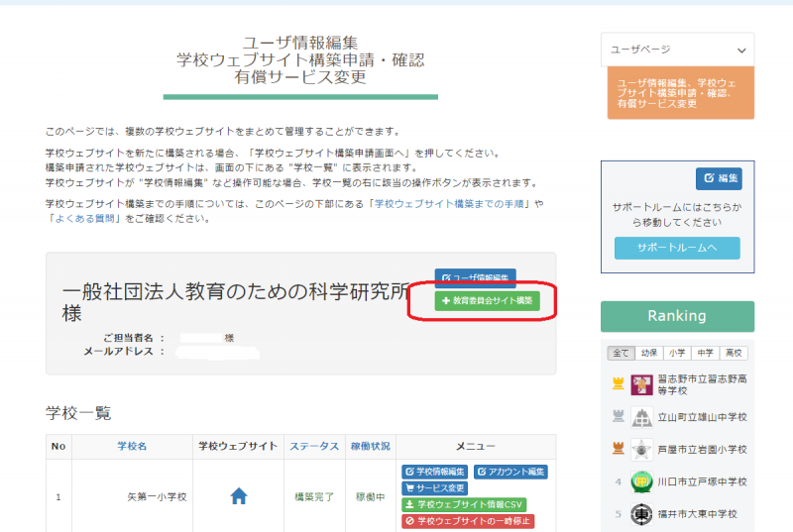Sort the table by 学校名 header
This screenshot has width=793, height=532.
pos(132,446)
